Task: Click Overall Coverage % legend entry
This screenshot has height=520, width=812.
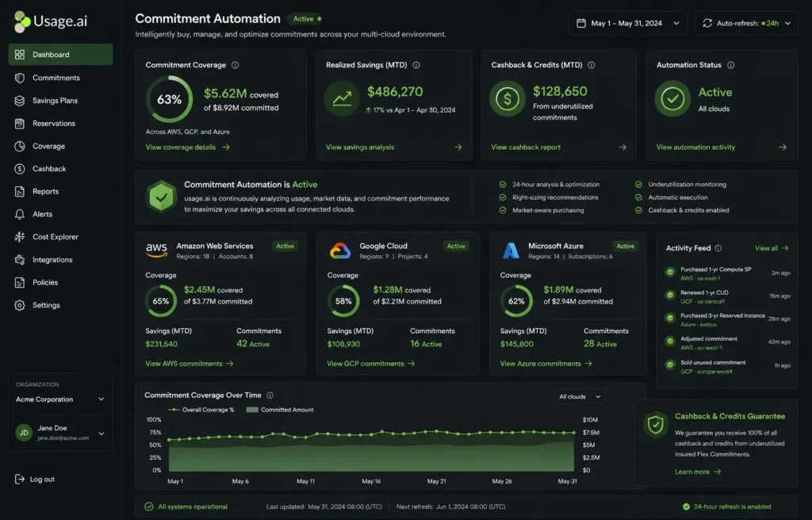Action: [201, 410]
